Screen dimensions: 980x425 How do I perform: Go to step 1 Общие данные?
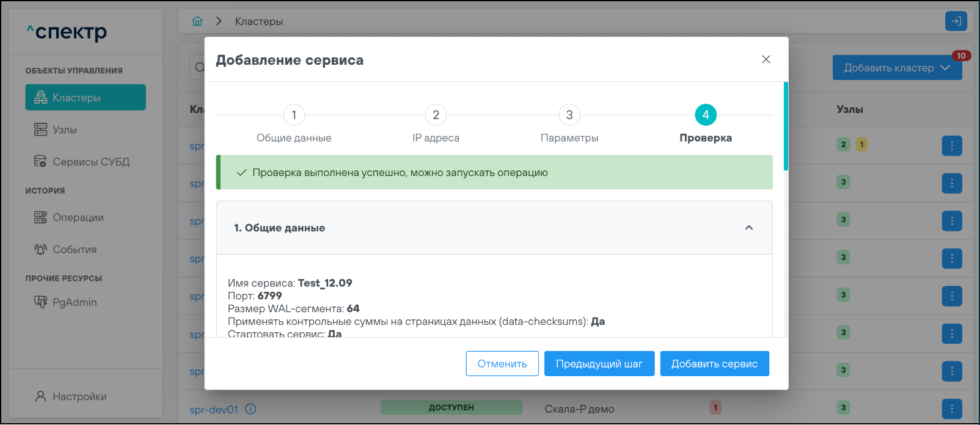(x=294, y=115)
